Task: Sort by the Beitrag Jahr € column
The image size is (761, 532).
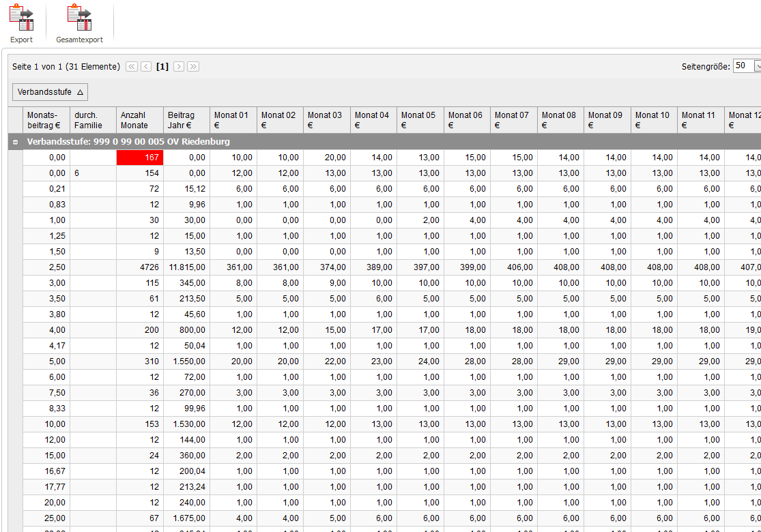Action: (x=186, y=120)
